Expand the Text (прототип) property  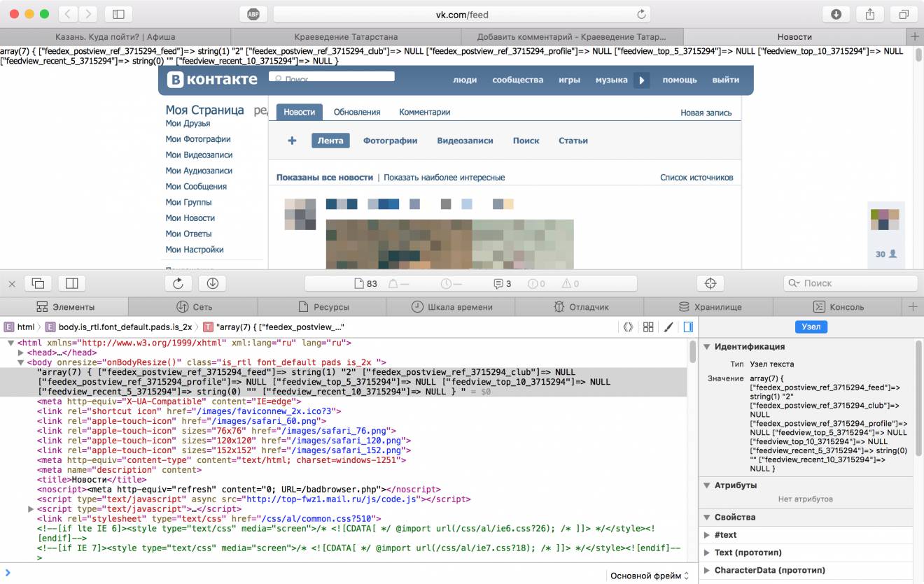[707, 553]
